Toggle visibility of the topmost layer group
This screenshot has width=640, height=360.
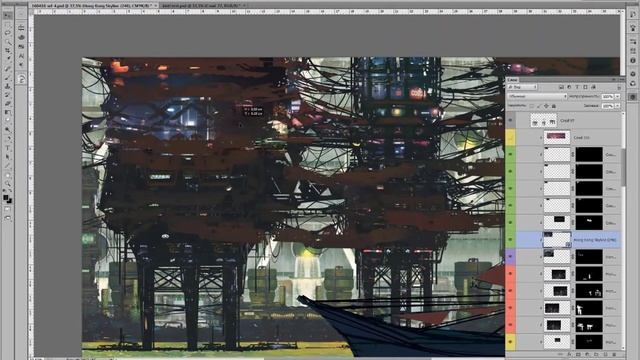[510, 120]
